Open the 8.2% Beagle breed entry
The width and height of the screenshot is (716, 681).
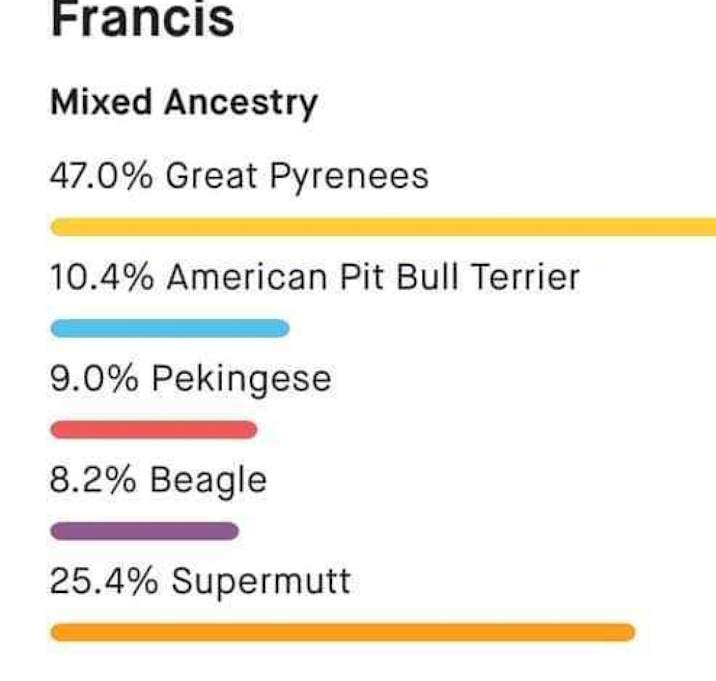pyautogui.click(x=158, y=480)
